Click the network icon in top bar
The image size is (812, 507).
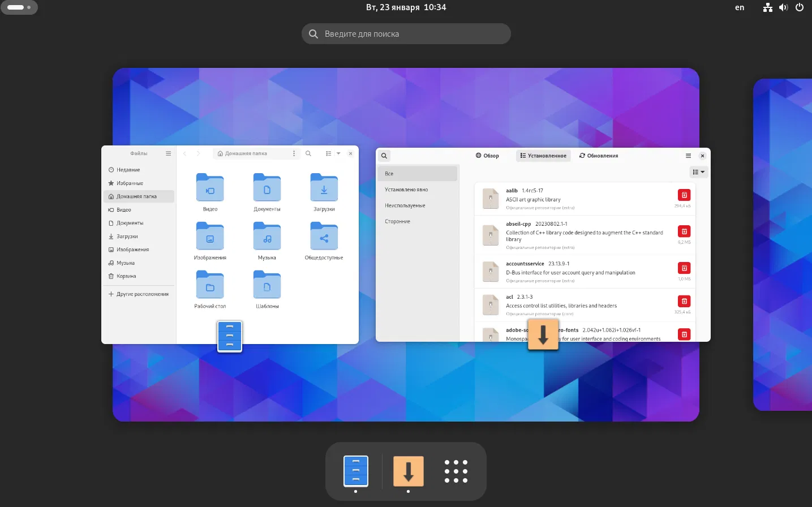tap(768, 7)
